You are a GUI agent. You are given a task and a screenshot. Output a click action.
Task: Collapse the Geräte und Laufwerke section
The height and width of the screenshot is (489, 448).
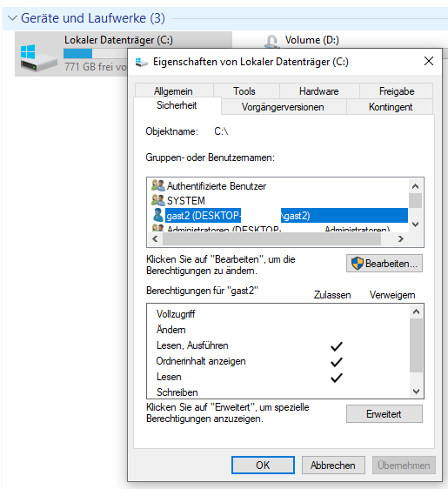pyautogui.click(x=12, y=18)
